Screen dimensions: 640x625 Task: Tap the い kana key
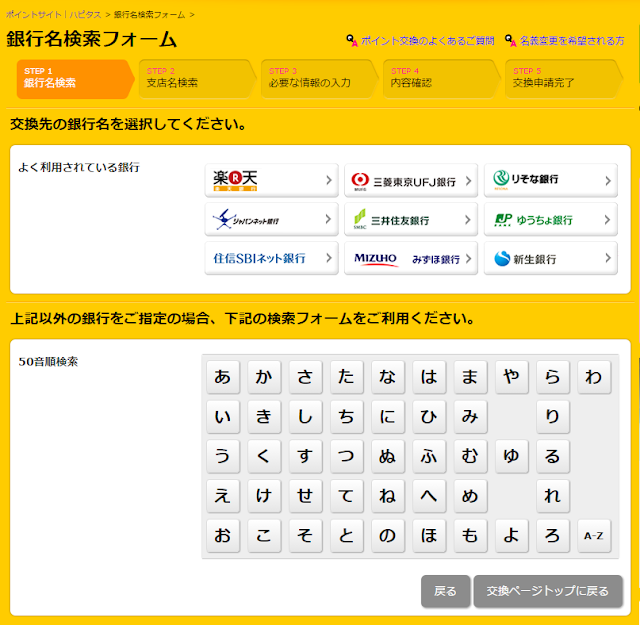223,416
